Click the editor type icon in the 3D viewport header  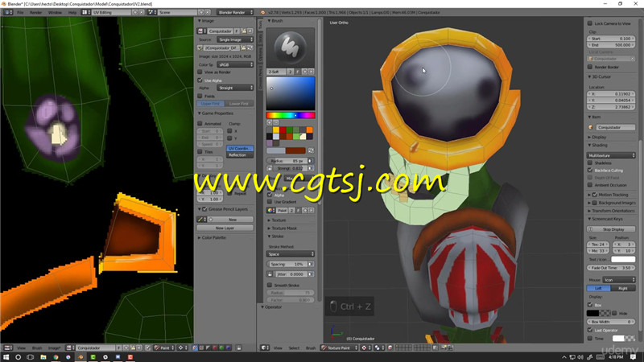(266, 348)
